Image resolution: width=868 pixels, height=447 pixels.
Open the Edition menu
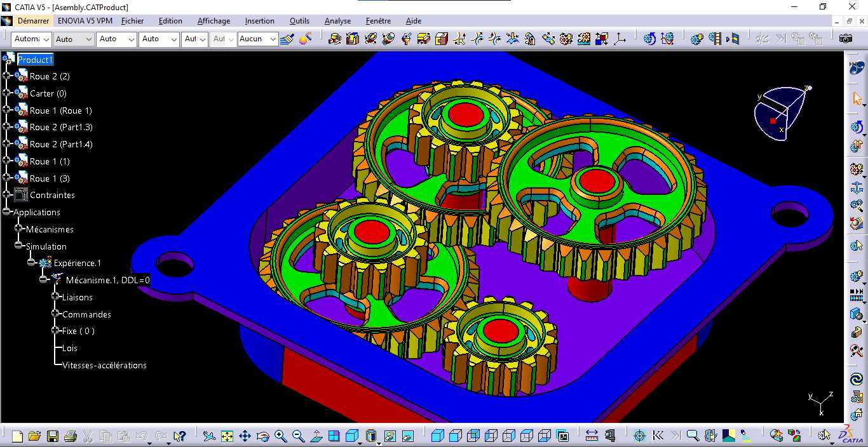click(x=170, y=21)
